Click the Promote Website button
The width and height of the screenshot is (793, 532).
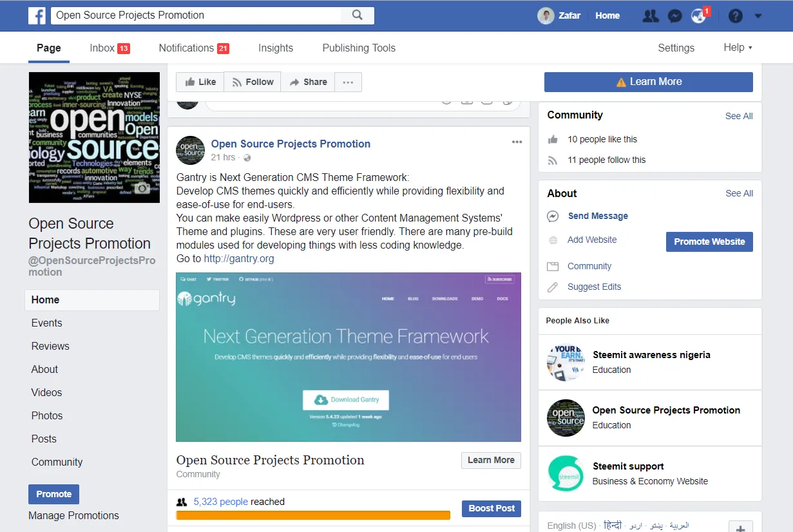coord(709,242)
